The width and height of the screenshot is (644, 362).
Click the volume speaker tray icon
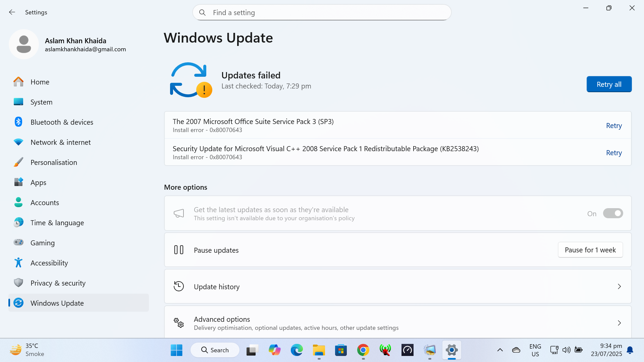point(566,350)
